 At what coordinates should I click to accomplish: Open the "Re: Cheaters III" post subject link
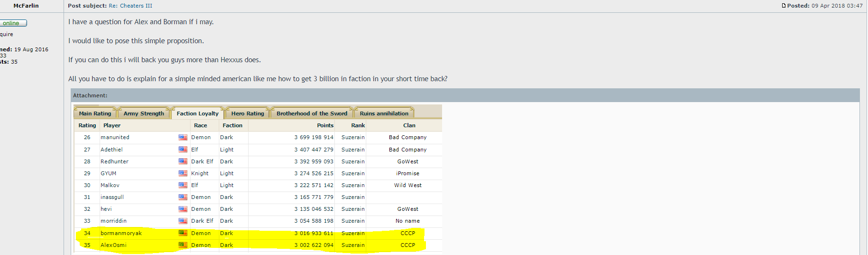(130, 6)
